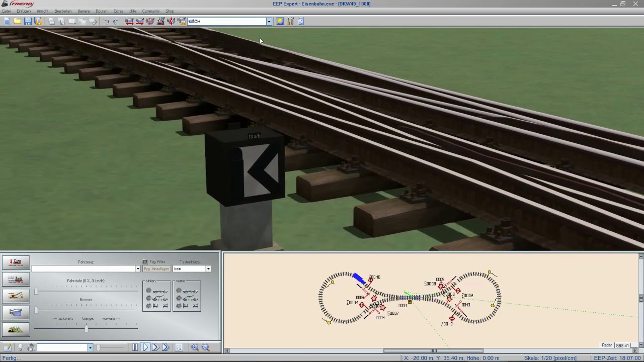Click the Fzg. hinzufügen button
This screenshot has height=362, width=644.
[x=156, y=269]
